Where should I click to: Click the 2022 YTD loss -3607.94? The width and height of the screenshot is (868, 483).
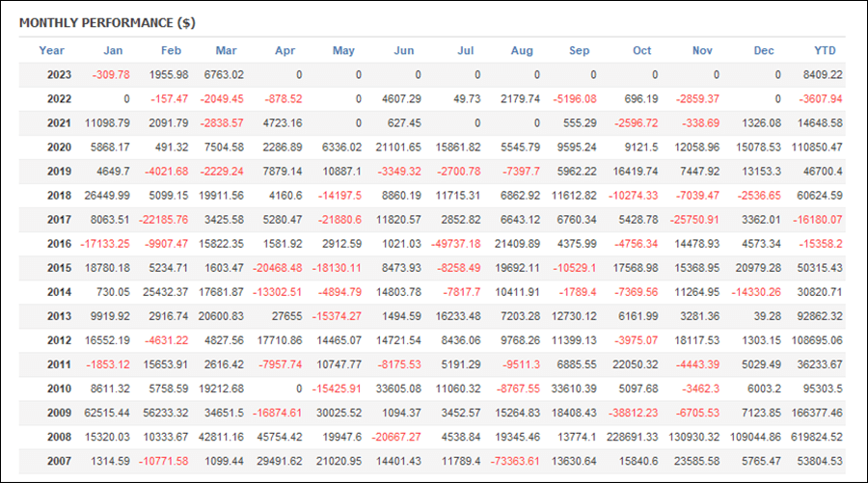pyautogui.click(x=821, y=99)
